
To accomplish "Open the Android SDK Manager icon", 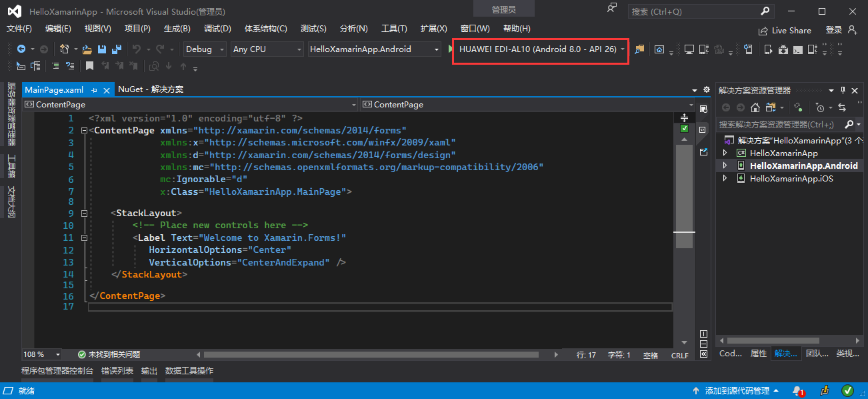I will pyautogui.click(x=783, y=49).
